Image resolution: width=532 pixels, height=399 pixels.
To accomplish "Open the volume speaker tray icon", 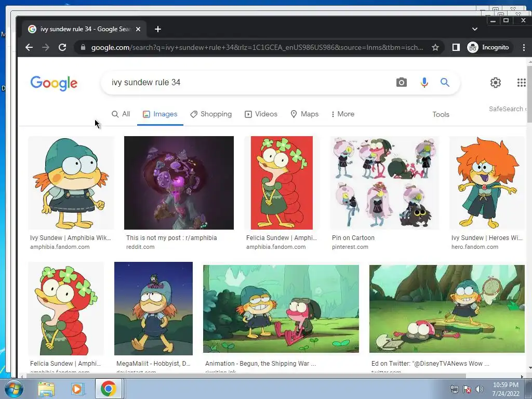I will [479, 390].
